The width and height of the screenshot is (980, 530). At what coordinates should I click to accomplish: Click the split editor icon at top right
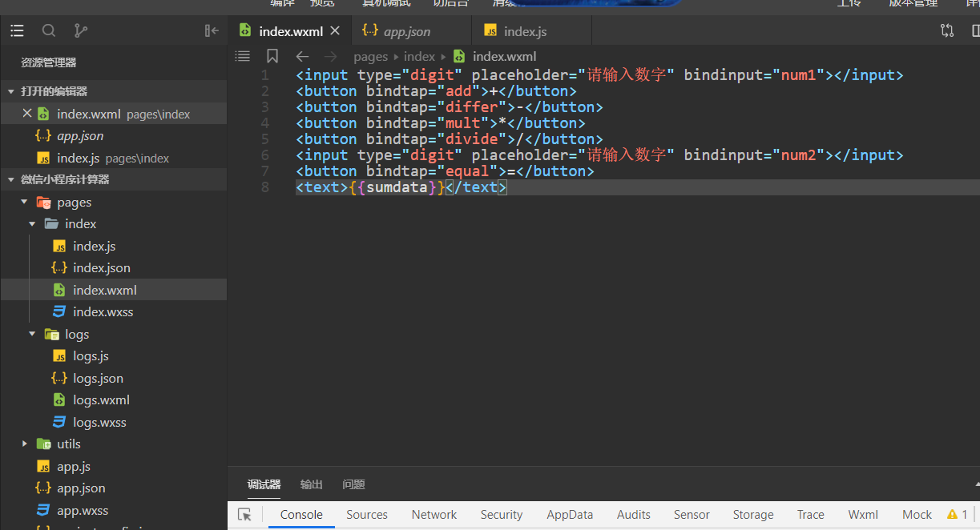click(975, 31)
